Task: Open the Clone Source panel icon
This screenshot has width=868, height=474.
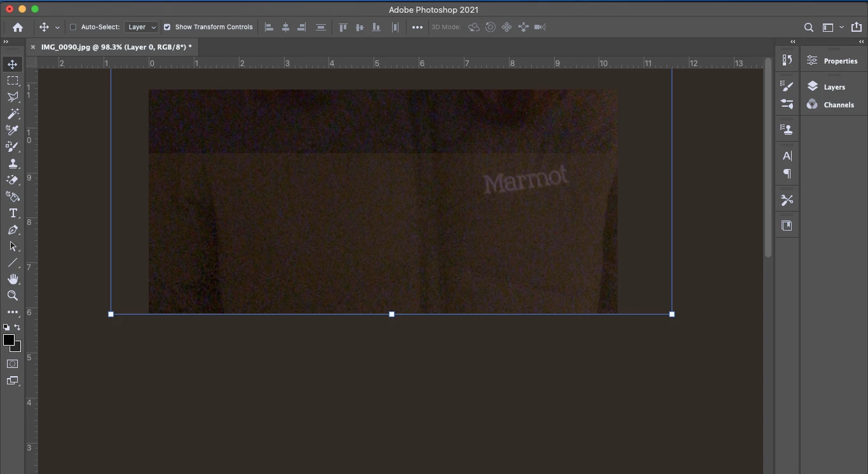Action: pos(787,130)
